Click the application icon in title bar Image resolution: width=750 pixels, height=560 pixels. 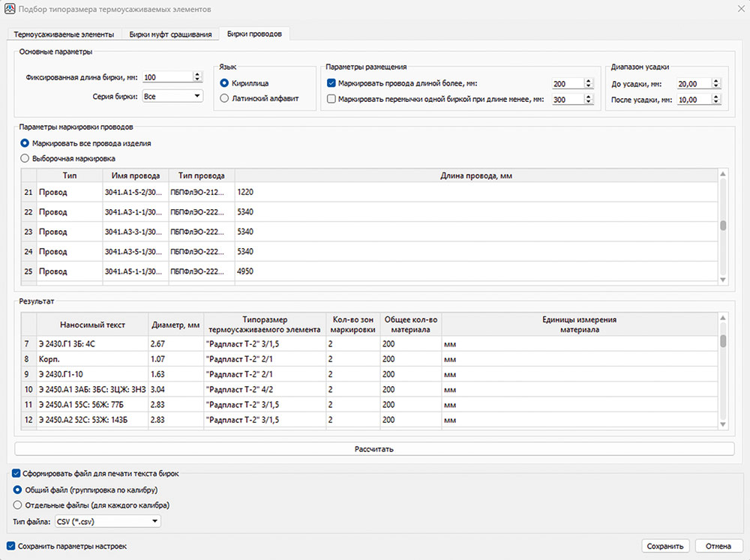(x=9, y=9)
